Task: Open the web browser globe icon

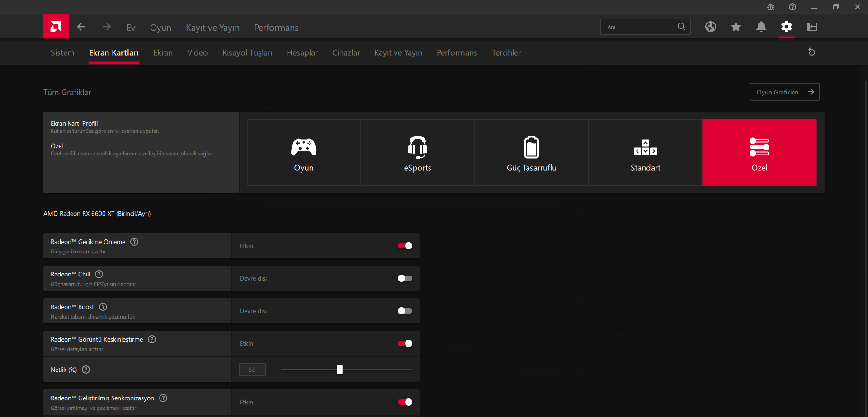Action: [x=711, y=27]
